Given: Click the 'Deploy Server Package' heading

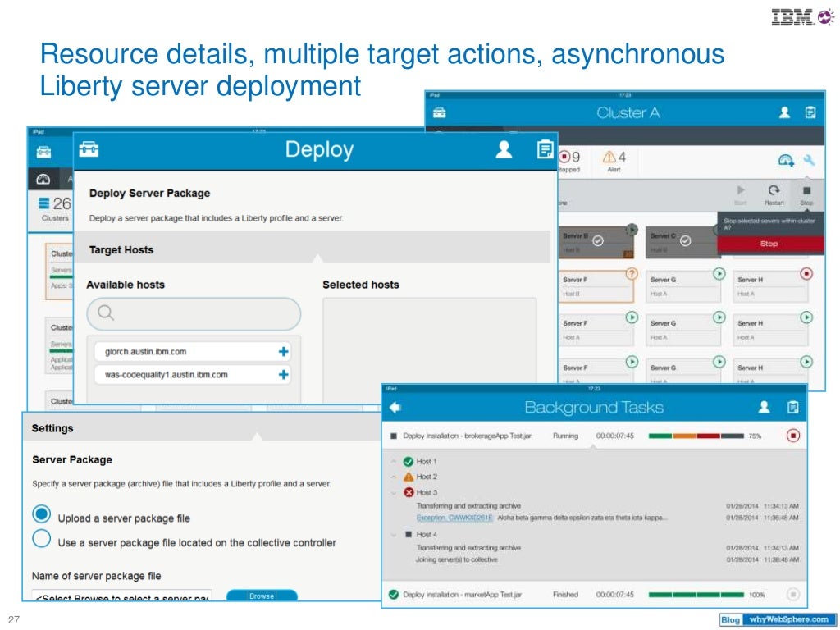Looking at the screenshot, I should point(149,194).
